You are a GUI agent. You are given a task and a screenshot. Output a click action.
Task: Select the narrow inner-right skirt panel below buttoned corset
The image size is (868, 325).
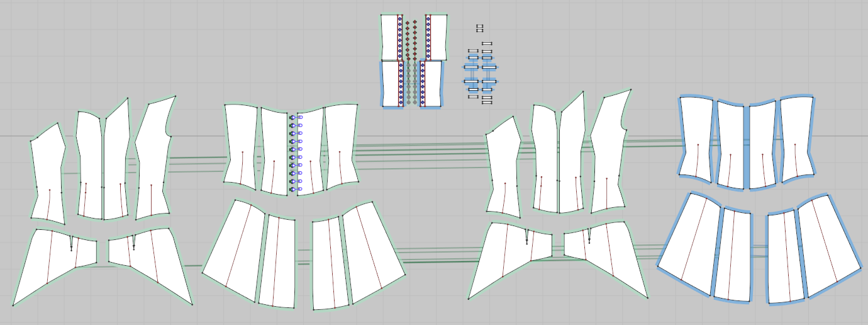tap(330, 263)
